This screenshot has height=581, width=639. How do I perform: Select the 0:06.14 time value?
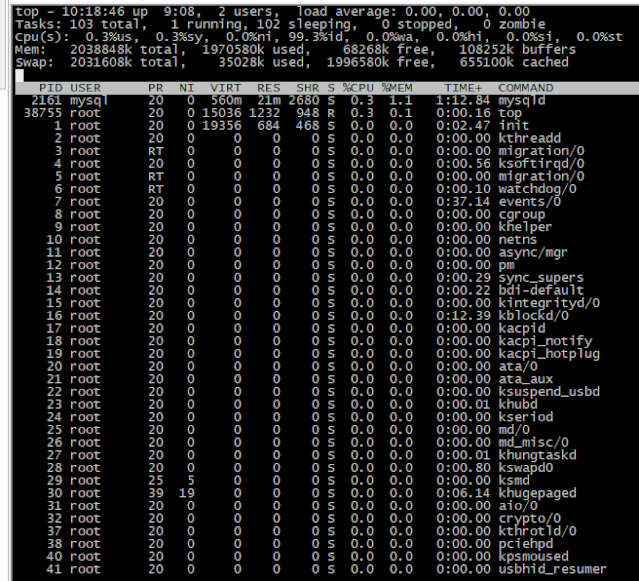(463, 493)
